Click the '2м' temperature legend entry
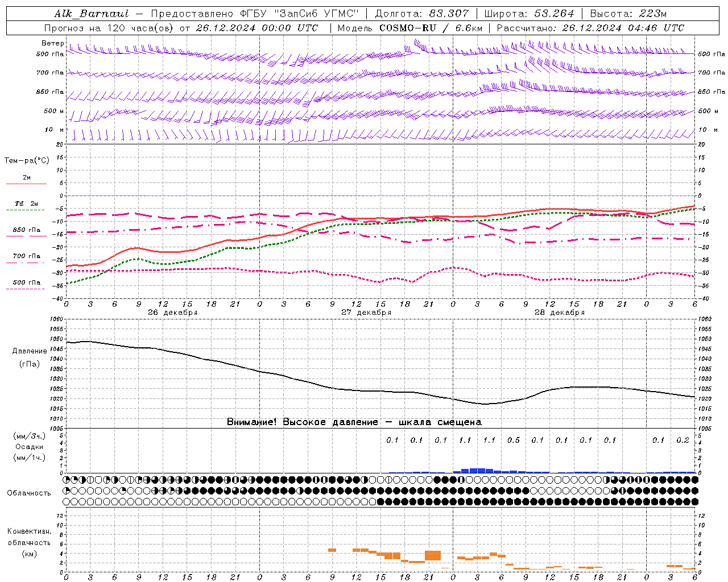This screenshot has width=728, height=582. (27, 178)
